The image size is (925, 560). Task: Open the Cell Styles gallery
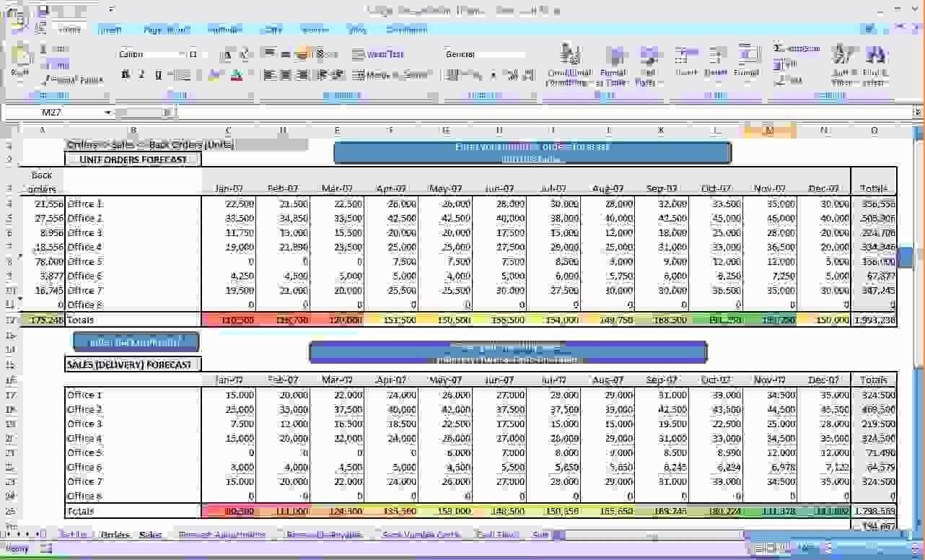click(x=649, y=64)
